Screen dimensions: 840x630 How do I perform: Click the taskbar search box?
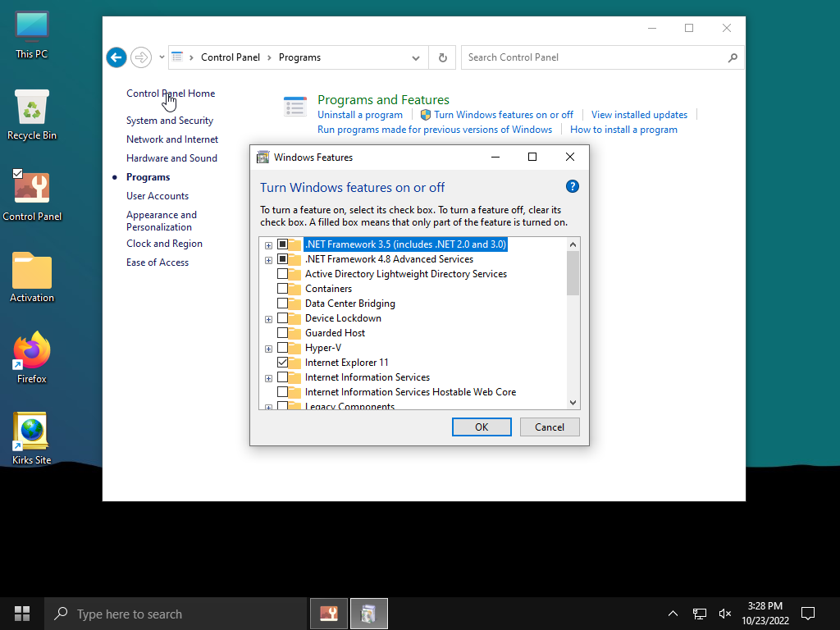[x=176, y=614]
